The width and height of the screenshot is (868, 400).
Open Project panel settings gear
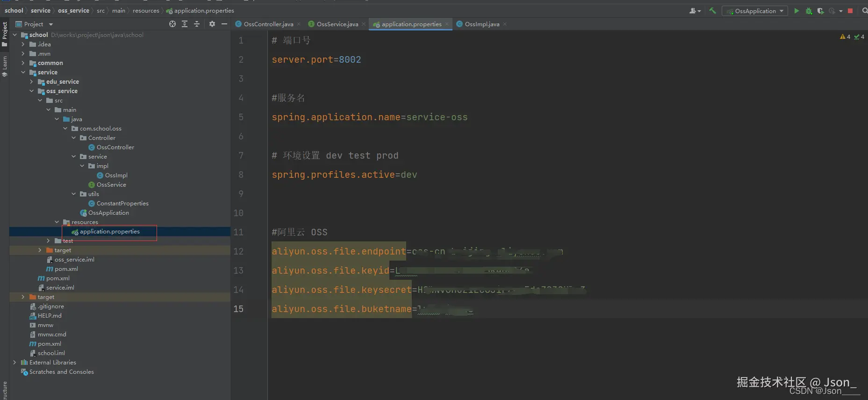click(x=212, y=24)
